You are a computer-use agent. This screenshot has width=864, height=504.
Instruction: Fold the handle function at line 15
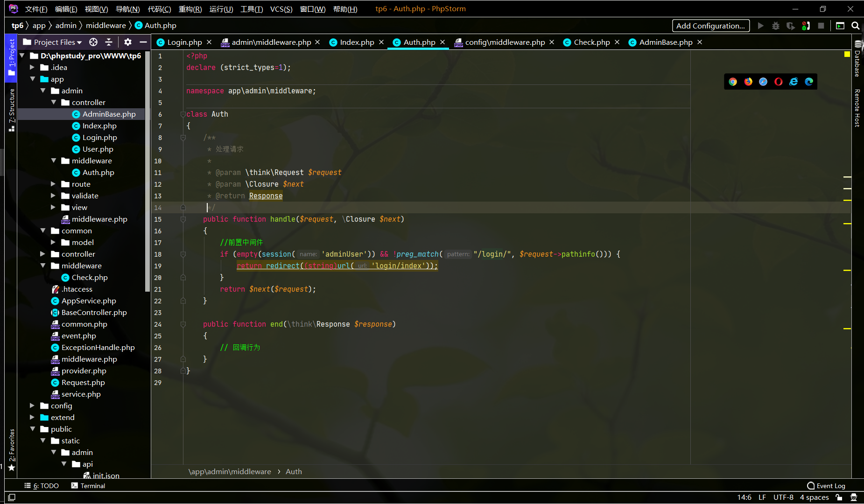183,219
